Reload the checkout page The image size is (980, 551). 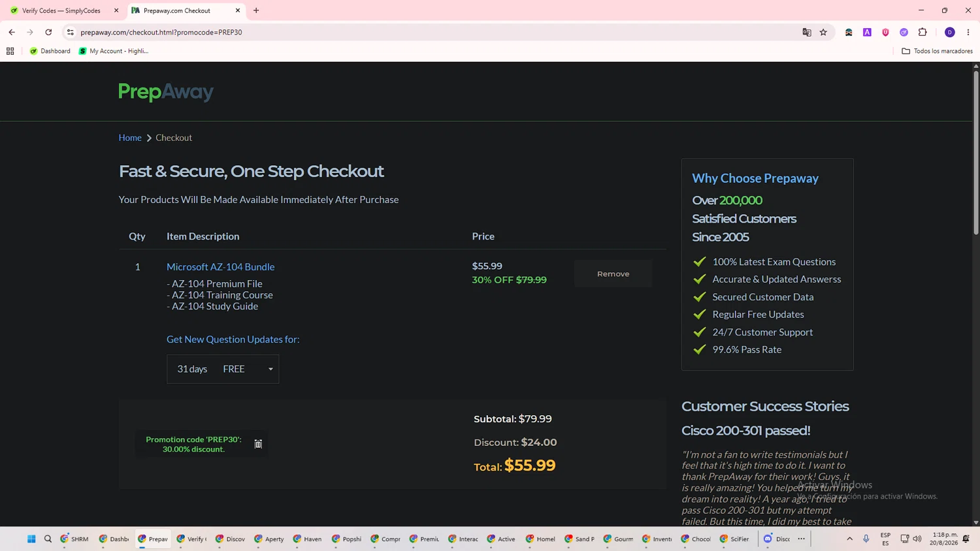pos(48,32)
